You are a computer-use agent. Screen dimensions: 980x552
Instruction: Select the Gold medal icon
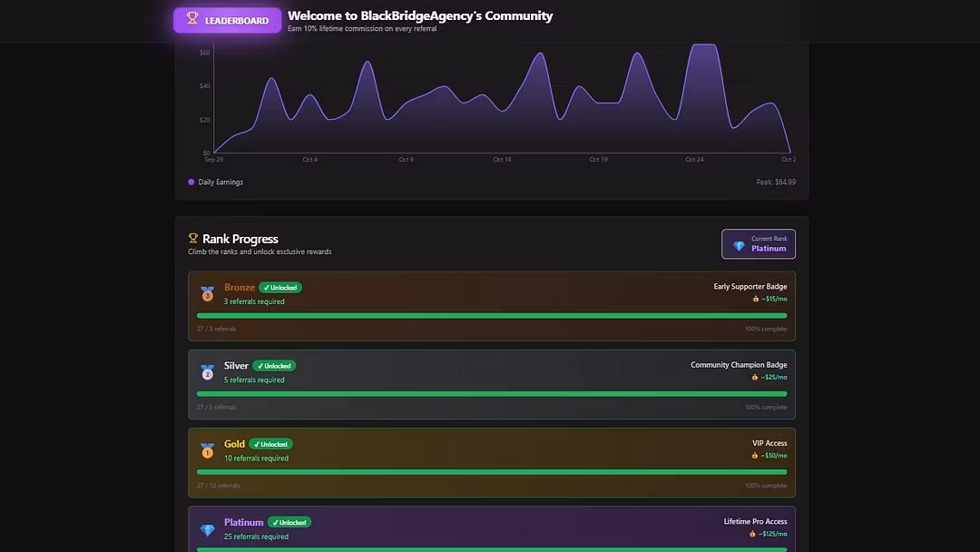(x=208, y=450)
